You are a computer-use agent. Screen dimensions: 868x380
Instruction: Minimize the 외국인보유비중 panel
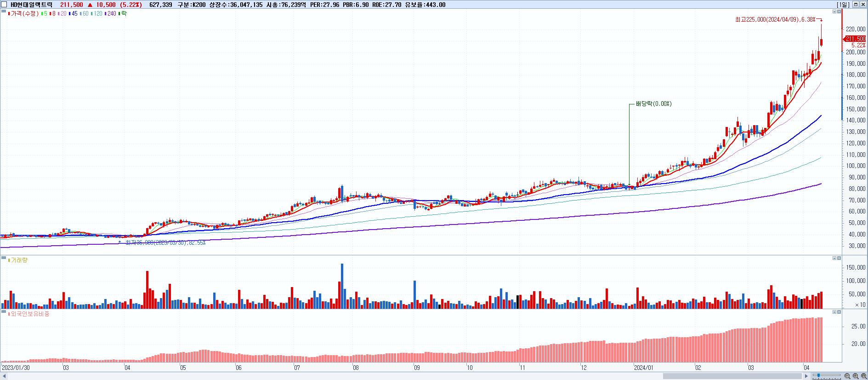(x=834, y=312)
